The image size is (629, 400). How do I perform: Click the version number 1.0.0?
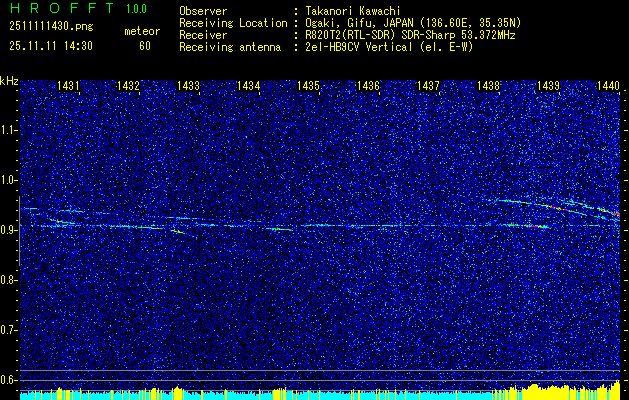pos(136,9)
